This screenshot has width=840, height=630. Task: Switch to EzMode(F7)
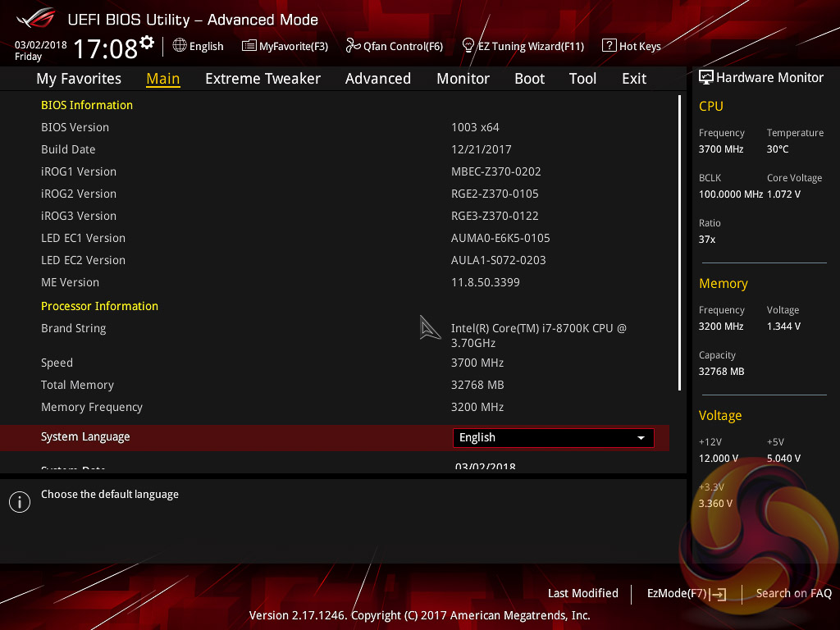pyautogui.click(x=687, y=594)
